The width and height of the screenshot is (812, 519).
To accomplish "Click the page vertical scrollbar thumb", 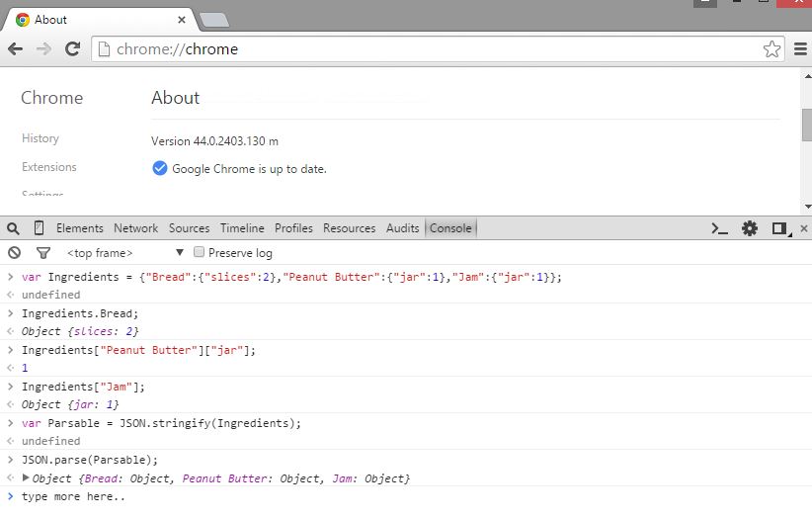I will point(807,125).
